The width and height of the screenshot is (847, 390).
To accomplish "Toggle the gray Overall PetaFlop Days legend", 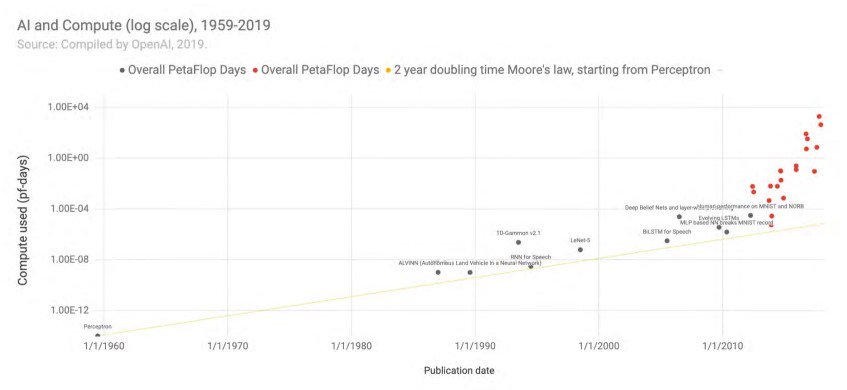I will click(x=183, y=70).
